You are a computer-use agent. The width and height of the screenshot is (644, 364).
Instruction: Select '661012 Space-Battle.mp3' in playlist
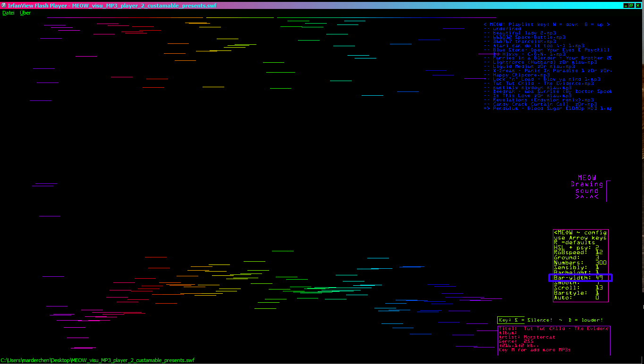point(525,37)
